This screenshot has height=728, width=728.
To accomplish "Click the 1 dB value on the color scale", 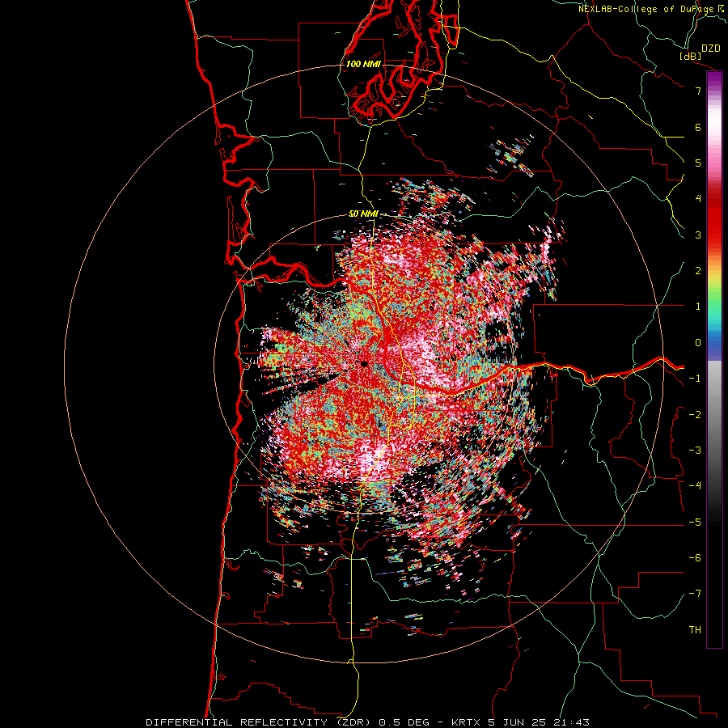I will click(x=698, y=307).
